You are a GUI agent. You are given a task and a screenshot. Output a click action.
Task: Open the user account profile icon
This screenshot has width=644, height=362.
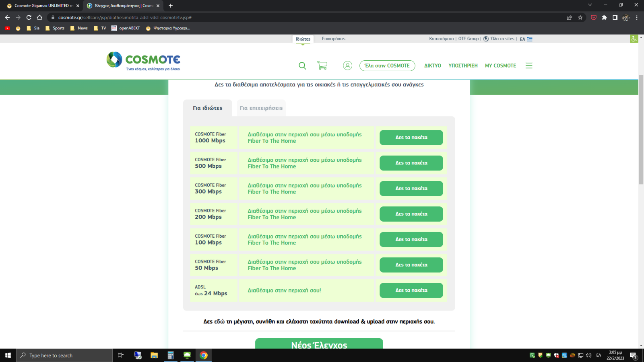click(347, 66)
